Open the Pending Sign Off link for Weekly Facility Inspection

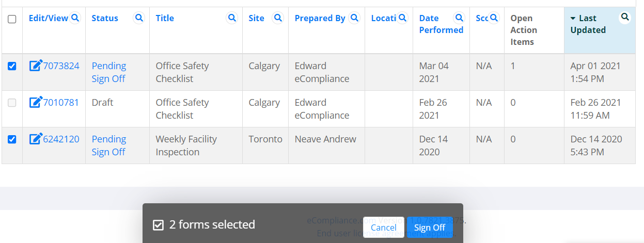pyautogui.click(x=109, y=145)
